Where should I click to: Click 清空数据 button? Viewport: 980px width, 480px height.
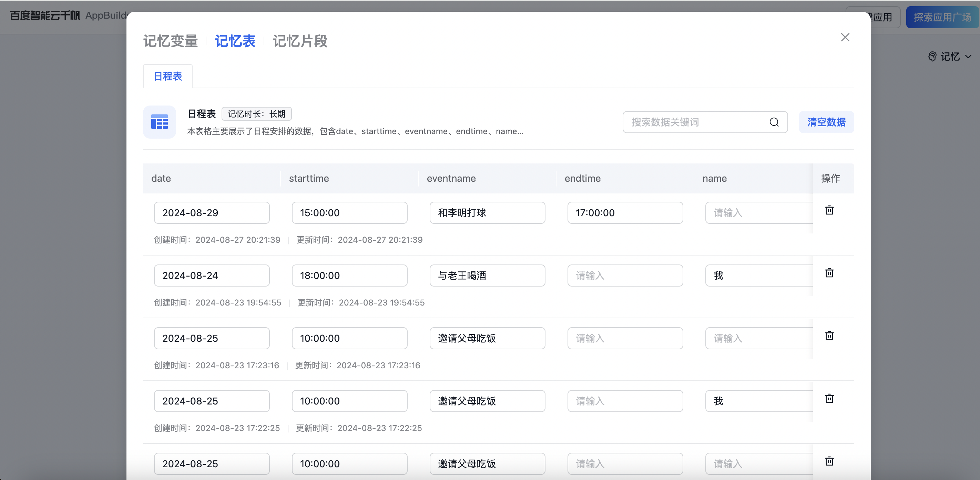826,122
